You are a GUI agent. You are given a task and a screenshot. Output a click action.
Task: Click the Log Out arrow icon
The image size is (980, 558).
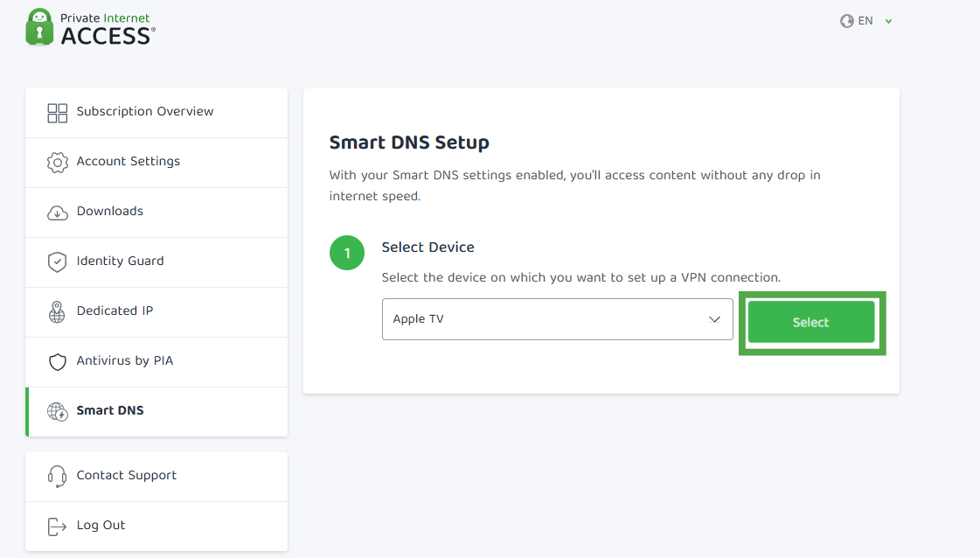57,527
